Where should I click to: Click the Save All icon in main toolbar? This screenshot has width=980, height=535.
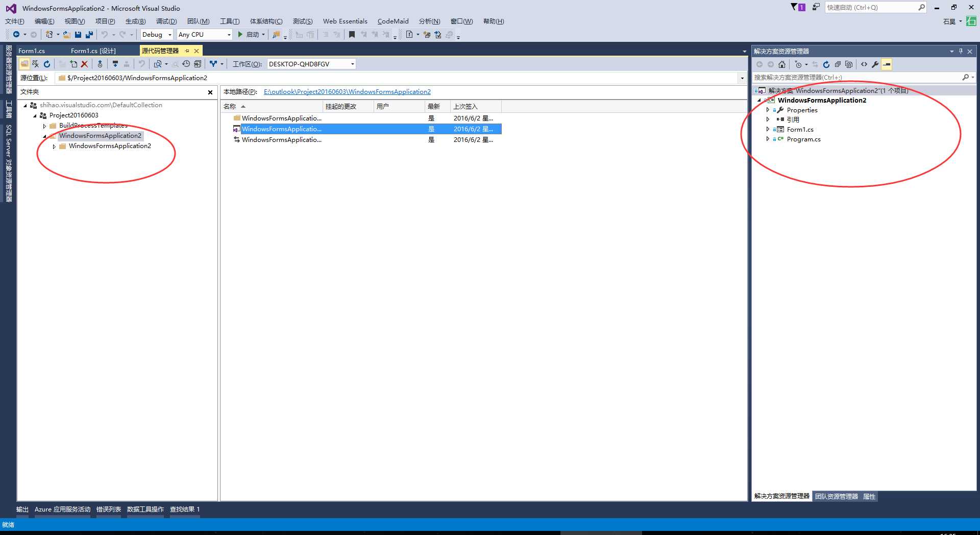89,34
